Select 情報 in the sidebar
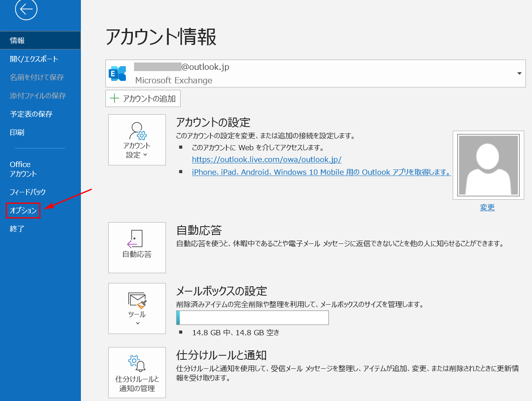 point(40,40)
